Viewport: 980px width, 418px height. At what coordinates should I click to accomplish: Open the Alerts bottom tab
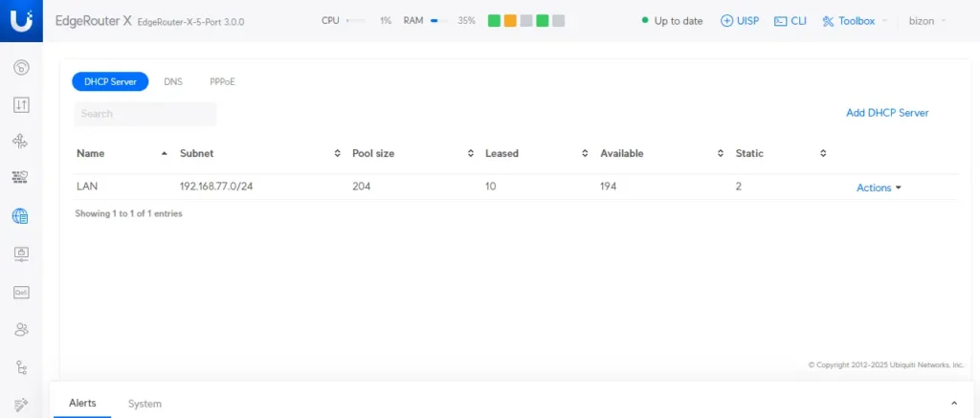[x=82, y=403]
